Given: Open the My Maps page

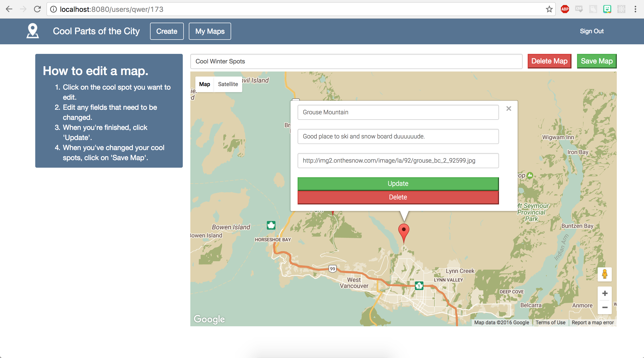Looking at the screenshot, I should coord(210,31).
